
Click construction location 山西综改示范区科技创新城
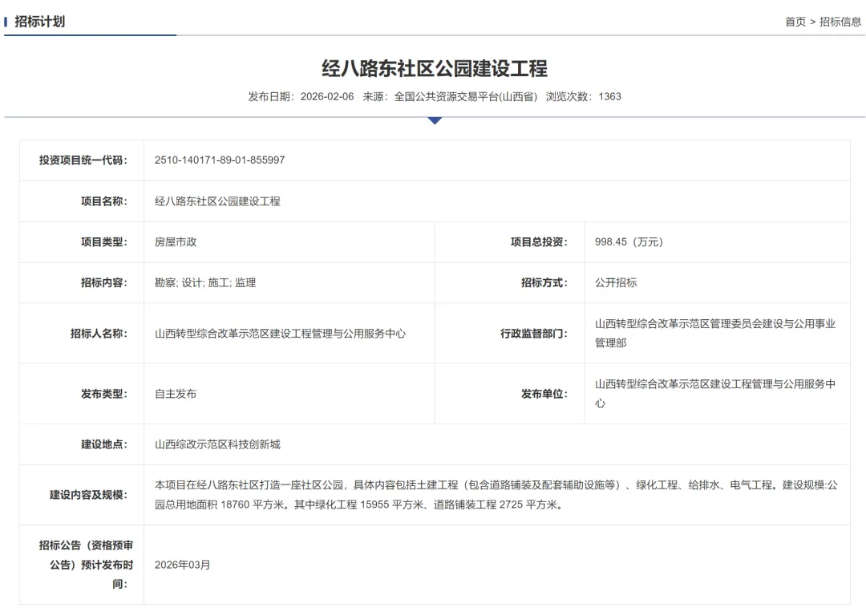tap(217, 444)
